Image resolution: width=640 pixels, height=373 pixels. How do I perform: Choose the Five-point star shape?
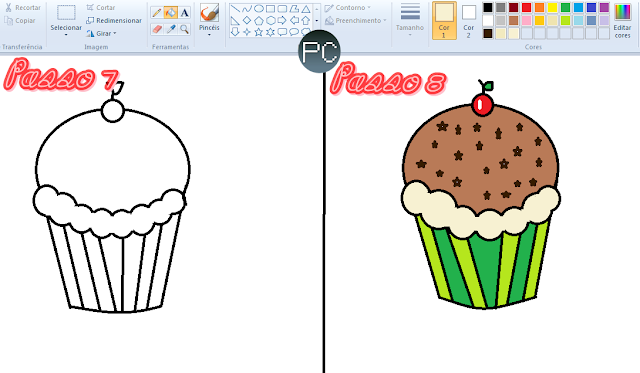[x=259, y=32]
